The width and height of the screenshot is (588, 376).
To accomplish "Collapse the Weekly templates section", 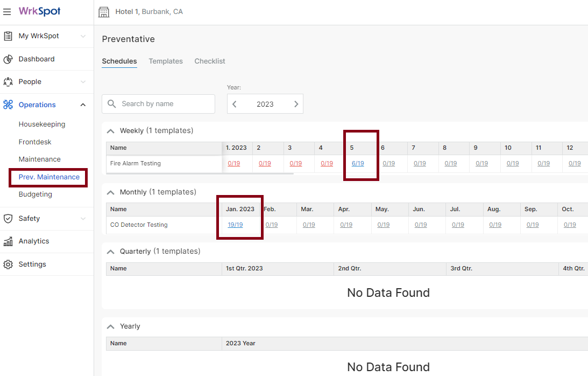I will tap(110, 130).
